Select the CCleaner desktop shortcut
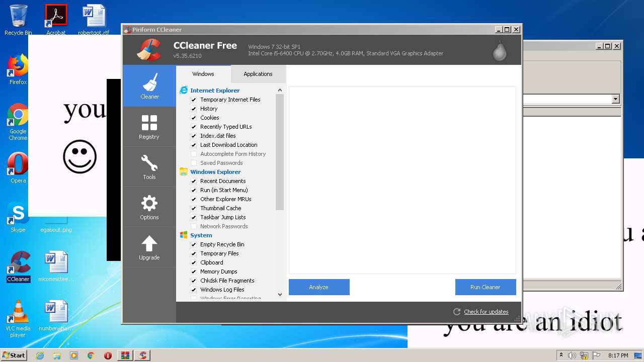 18,266
